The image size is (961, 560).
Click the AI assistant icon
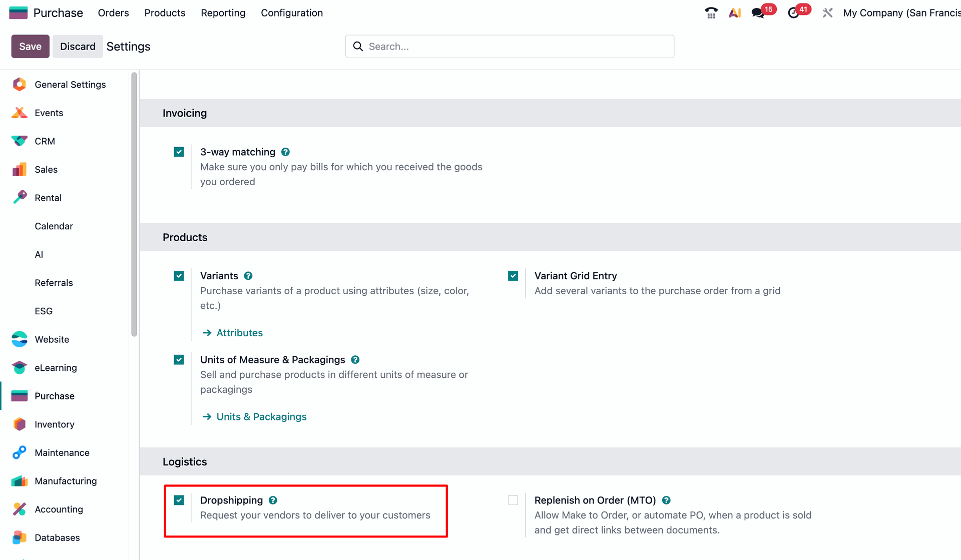(734, 13)
